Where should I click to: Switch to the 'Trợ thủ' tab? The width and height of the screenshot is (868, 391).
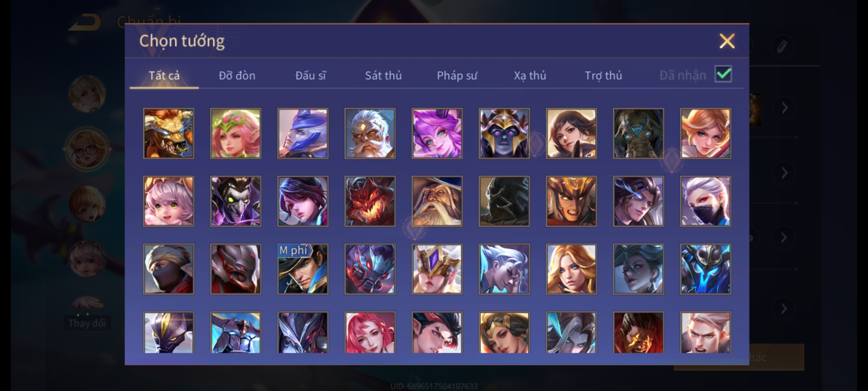coord(603,75)
